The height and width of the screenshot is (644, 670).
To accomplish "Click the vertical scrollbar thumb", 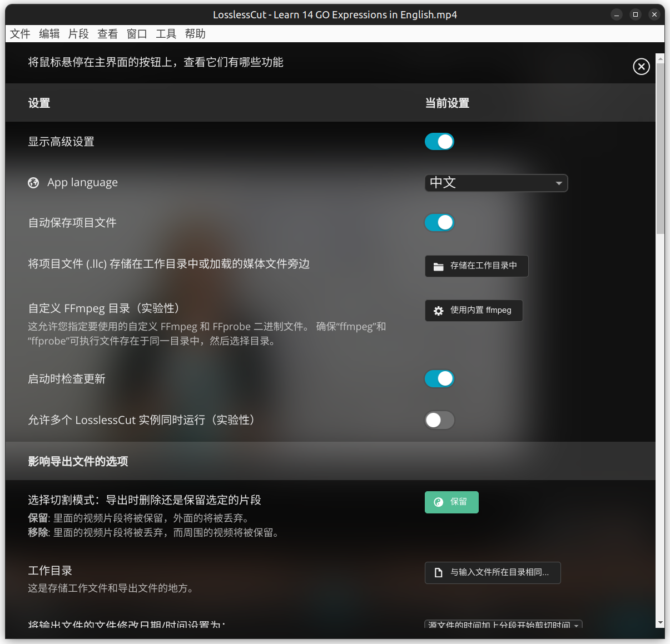I will [x=660, y=148].
